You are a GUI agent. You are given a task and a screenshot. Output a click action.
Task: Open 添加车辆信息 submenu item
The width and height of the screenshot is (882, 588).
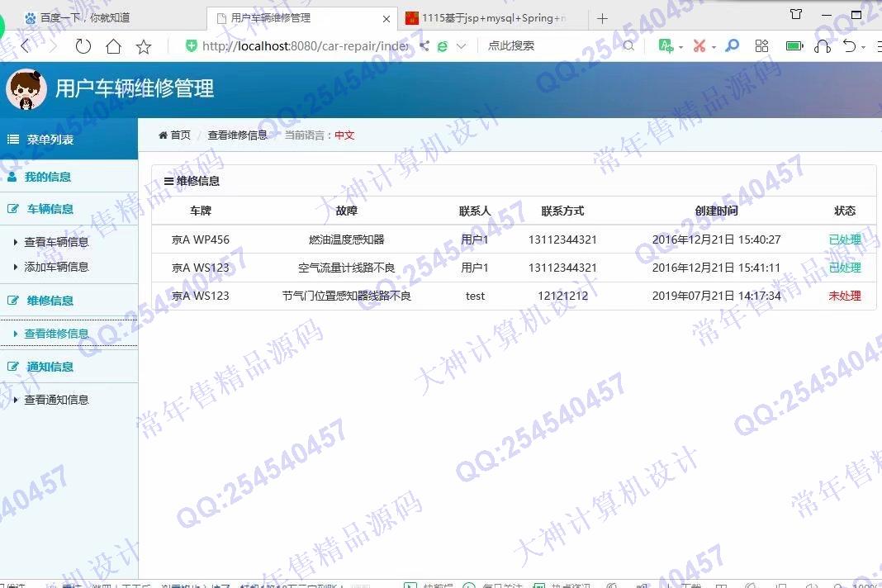pyautogui.click(x=56, y=267)
